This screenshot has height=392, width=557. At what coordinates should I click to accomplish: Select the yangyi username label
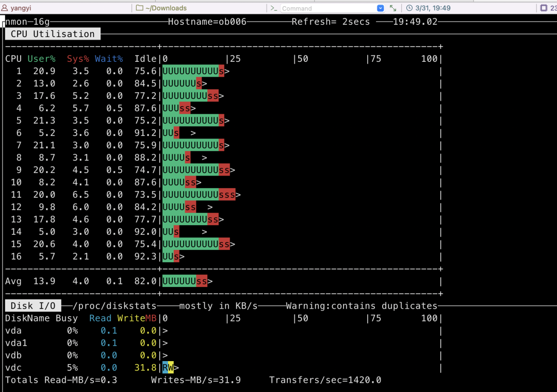coord(20,8)
